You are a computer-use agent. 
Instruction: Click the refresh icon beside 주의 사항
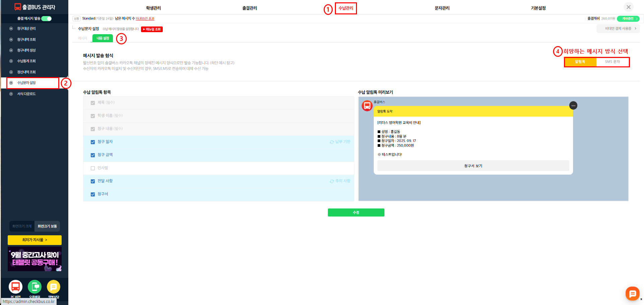pyautogui.click(x=332, y=181)
